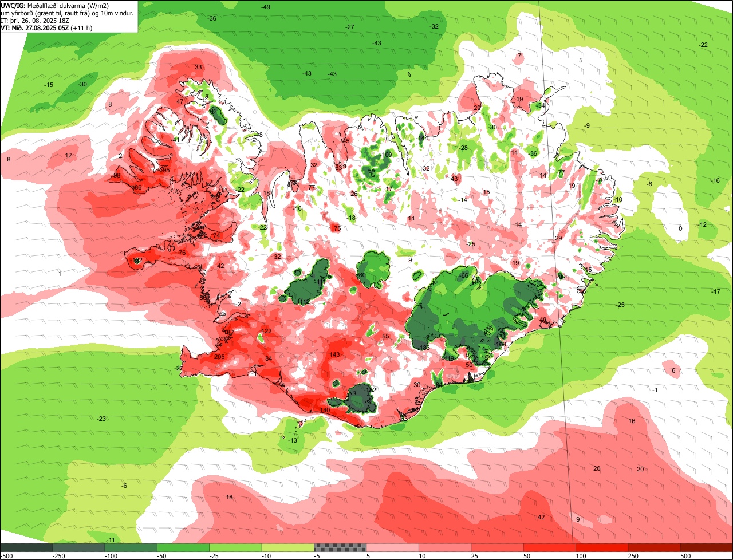The height and width of the screenshot is (560, 733).
Task: Click the '-2' value in western Iceland
Action: click(x=238, y=304)
